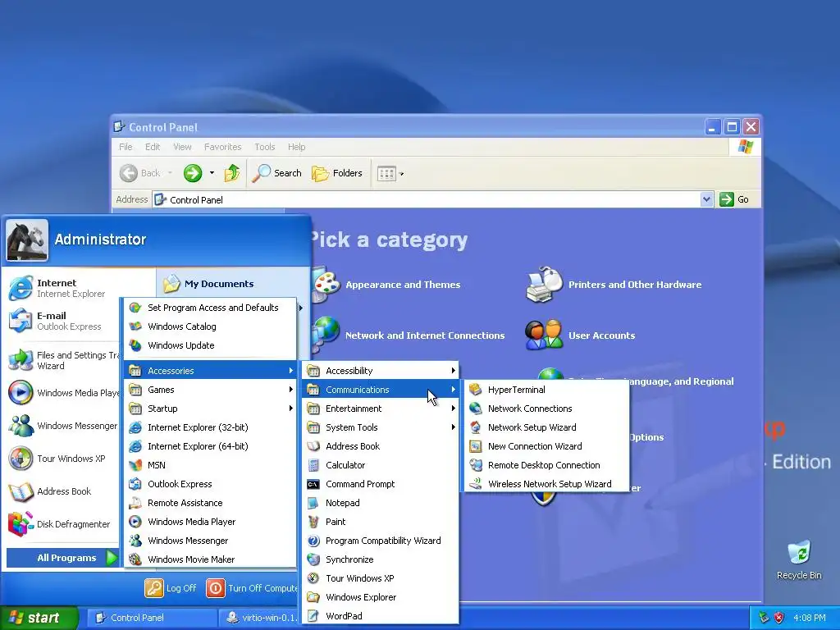Open Disk Defragmenter from Start menu
This screenshot has width=840, height=630.
pyautogui.click(x=63, y=524)
